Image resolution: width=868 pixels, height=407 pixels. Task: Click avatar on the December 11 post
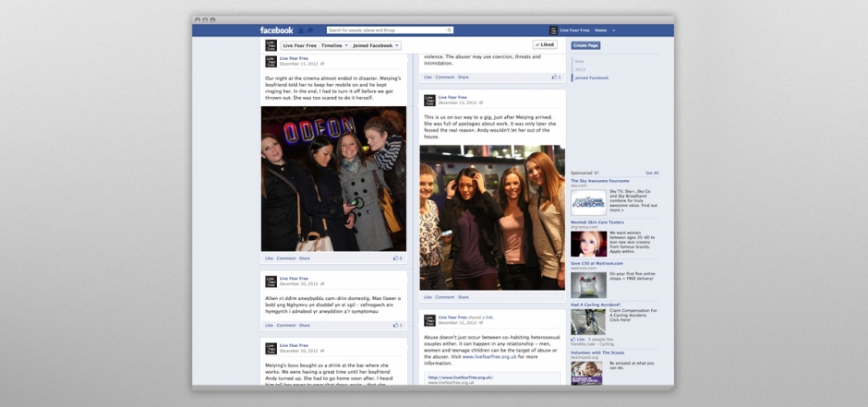pos(271,61)
